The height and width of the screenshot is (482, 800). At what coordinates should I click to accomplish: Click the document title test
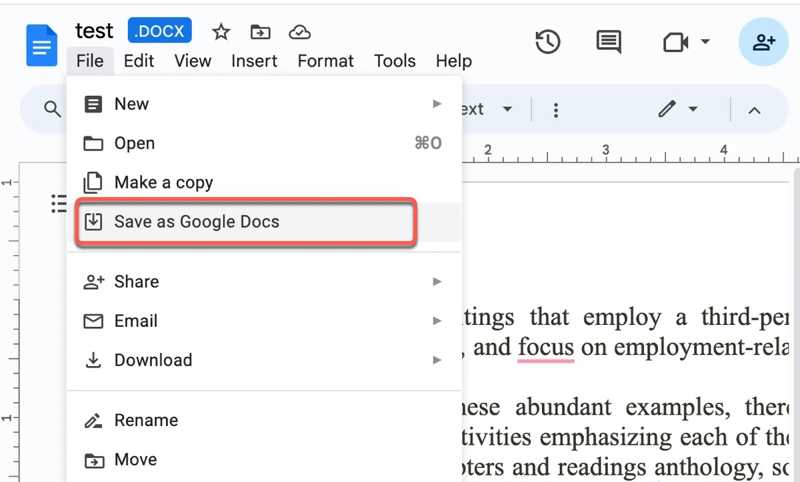(x=94, y=31)
